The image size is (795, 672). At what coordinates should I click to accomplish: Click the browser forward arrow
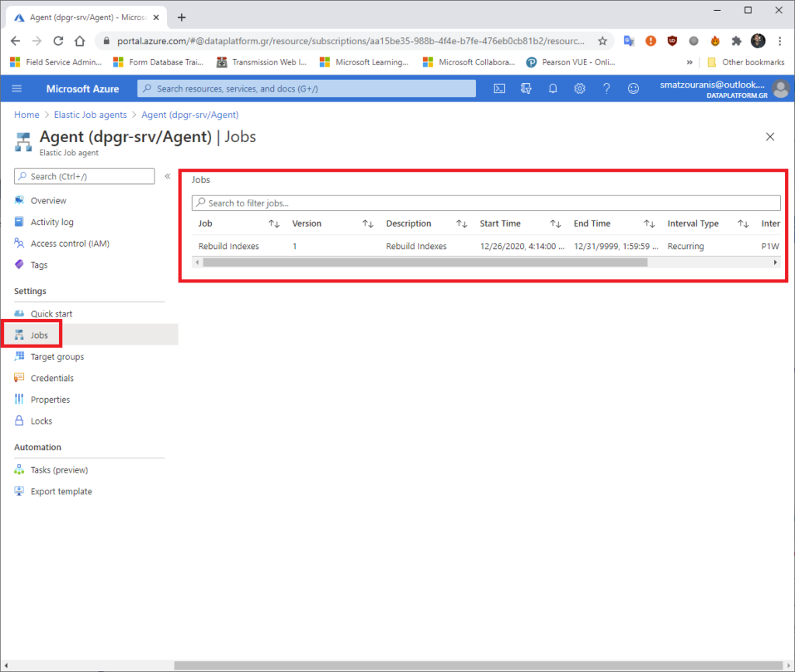(x=37, y=41)
